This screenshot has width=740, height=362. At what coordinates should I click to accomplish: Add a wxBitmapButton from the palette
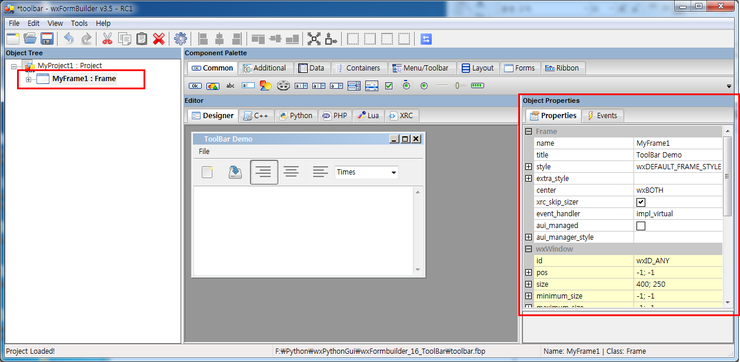point(213,86)
